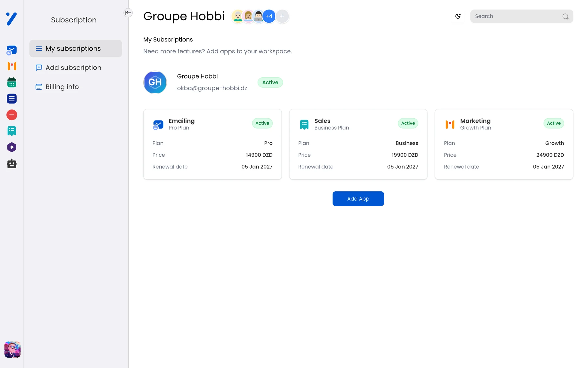Open the purple play hexagon app icon
This screenshot has height=368, width=588.
point(12,147)
